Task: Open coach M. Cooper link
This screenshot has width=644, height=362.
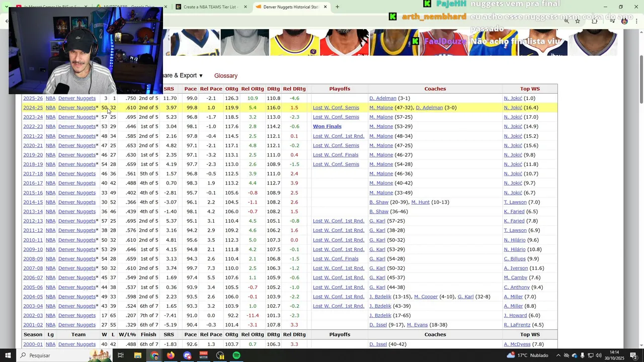Action: [x=426, y=297]
